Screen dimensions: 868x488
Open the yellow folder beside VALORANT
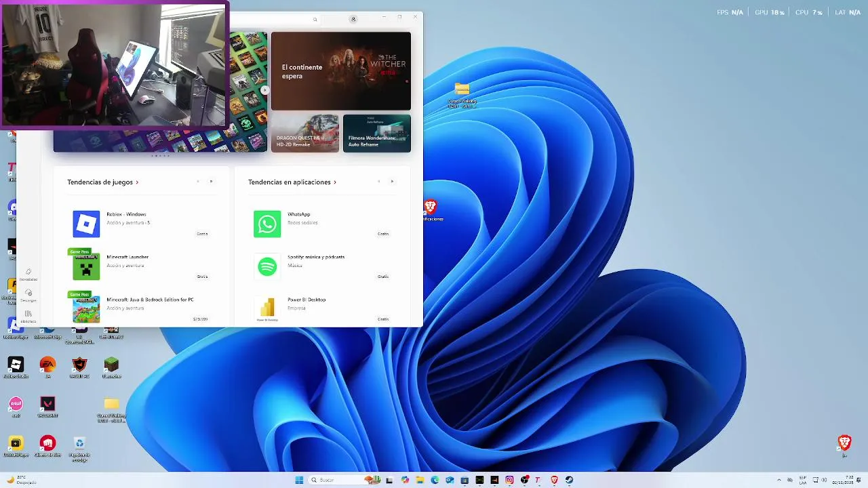click(112, 409)
